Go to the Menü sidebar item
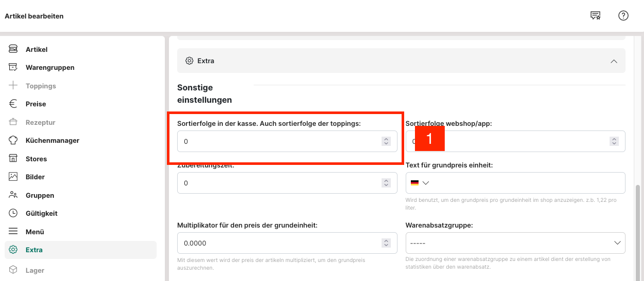 point(35,232)
